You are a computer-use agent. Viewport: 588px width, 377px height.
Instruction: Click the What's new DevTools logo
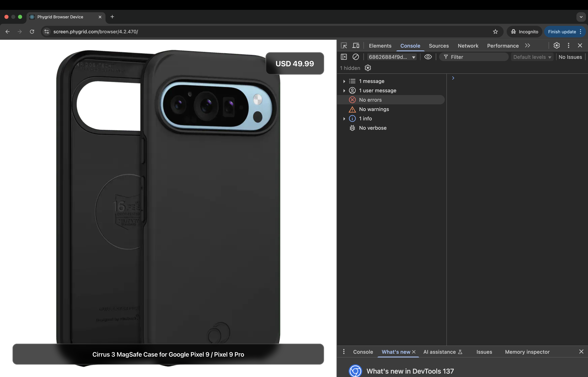(x=355, y=371)
